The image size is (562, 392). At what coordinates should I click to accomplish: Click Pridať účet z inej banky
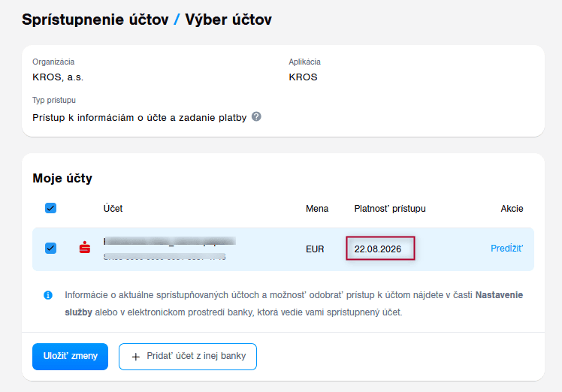pos(187,357)
